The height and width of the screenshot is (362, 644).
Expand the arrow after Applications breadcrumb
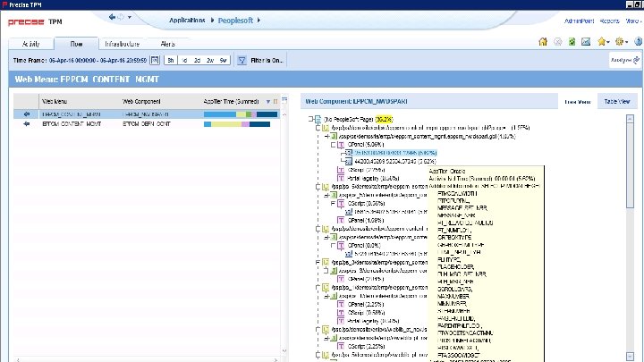coord(212,20)
